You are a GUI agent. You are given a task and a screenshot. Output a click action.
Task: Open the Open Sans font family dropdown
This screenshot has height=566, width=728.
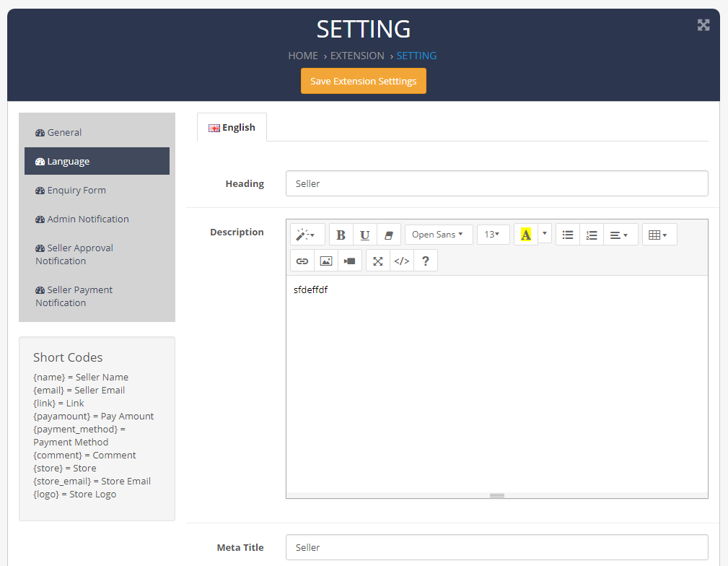point(438,235)
